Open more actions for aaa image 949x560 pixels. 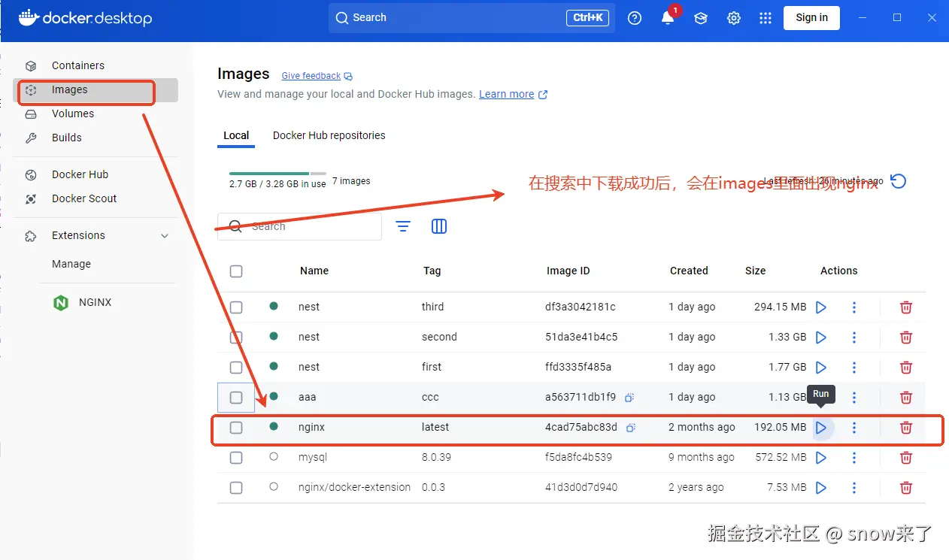click(854, 398)
